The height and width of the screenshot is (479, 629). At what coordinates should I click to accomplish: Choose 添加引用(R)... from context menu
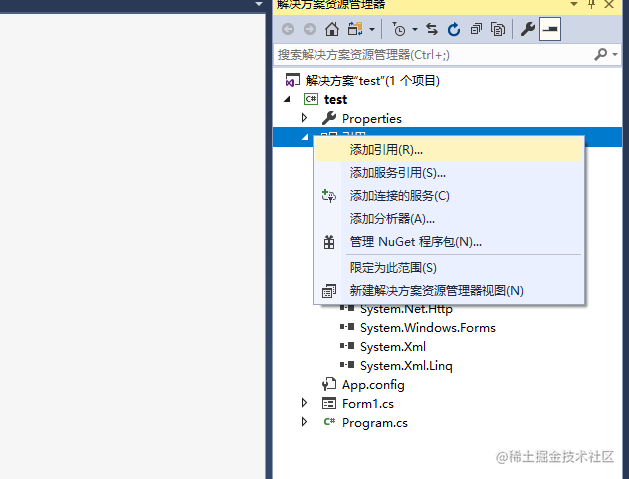[449, 150]
